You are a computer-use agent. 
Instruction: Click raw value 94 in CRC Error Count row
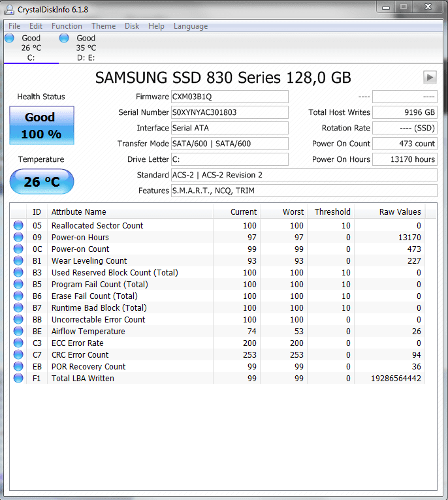coord(416,354)
